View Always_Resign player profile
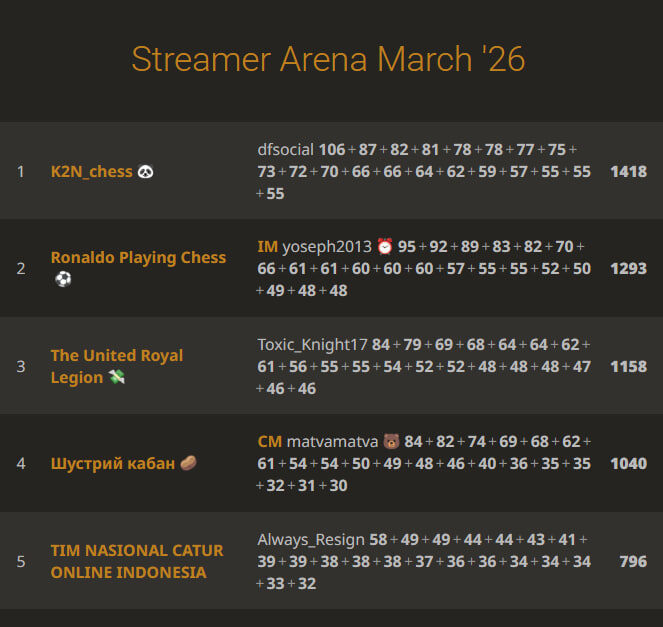Viewport: 663px width, 627px height. pyautogui.click(x=311, y=540)
